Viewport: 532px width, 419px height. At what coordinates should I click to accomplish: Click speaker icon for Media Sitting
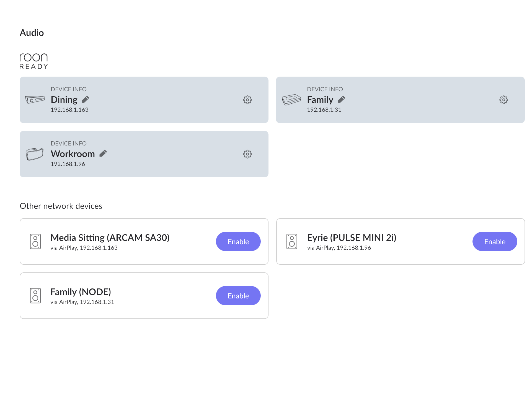35,241
